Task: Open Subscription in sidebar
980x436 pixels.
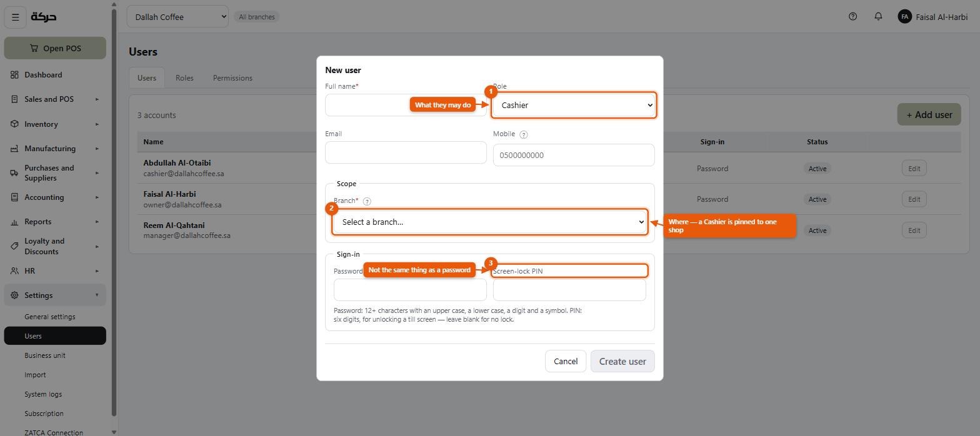Action: (x=44, y=414)
